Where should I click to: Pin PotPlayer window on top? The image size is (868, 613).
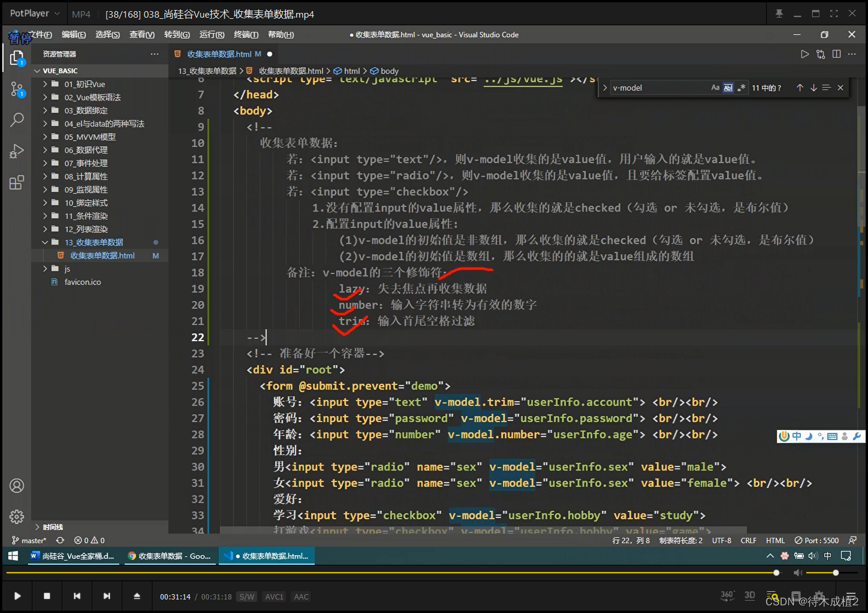(x=779, y=14)
